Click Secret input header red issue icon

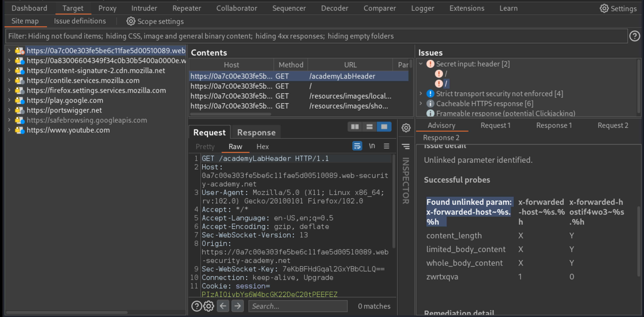pos(430,64)
